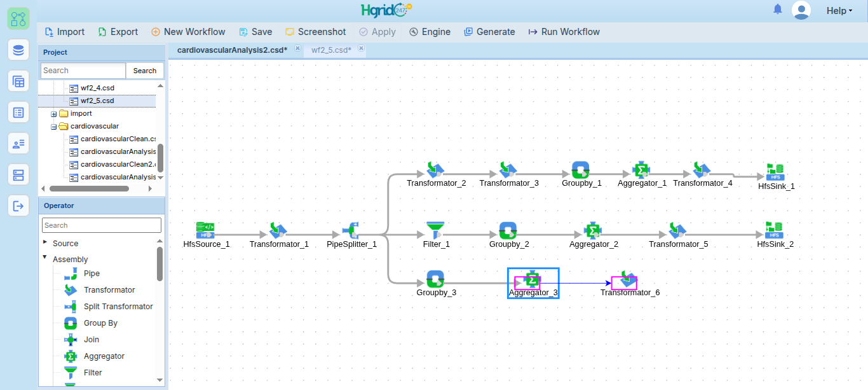The height and width of the screenshot is (390, 868).
Task: Open the data table sidebar icon
Action: point(18,81)
